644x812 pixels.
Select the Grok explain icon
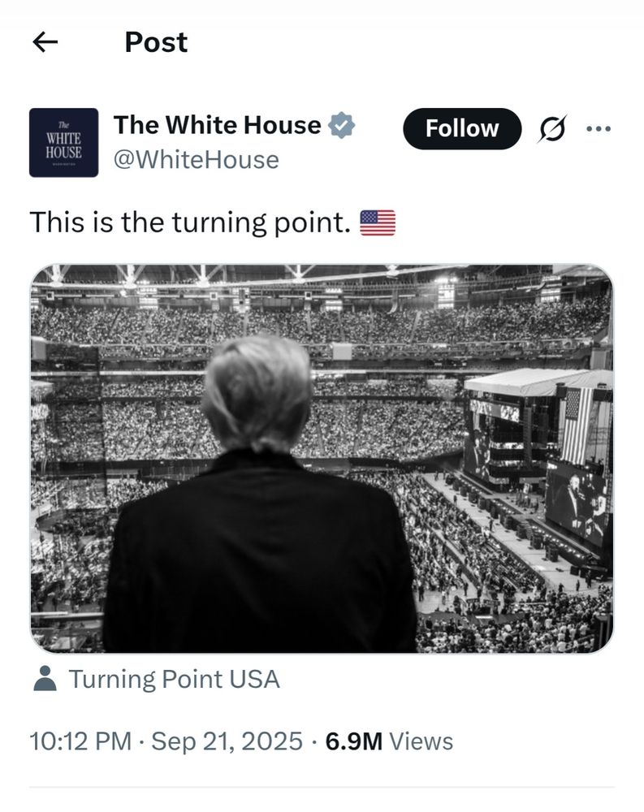[x=555, y=128]
